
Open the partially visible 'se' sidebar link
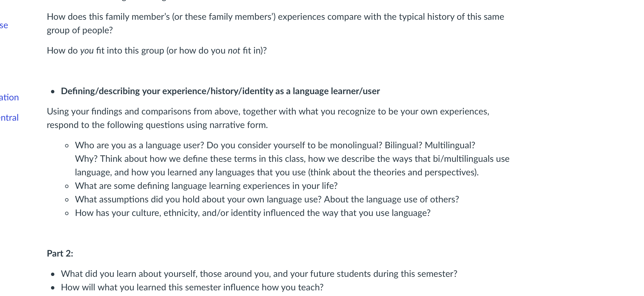pyautogui.click(x=4, y=25)
